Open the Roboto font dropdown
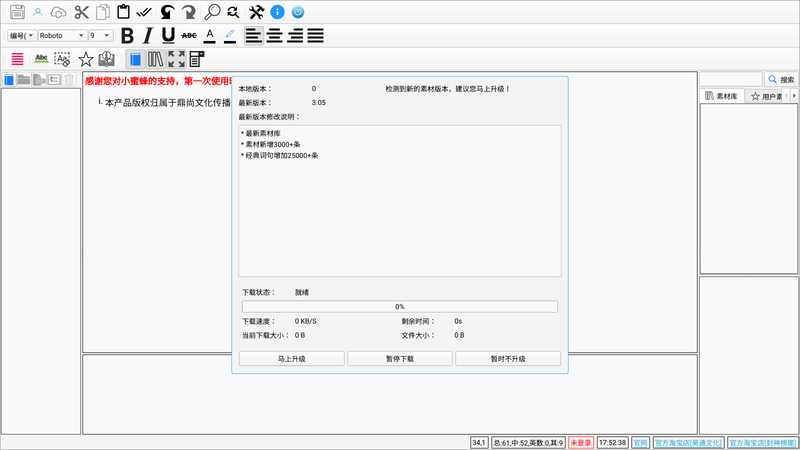Image resolution: width=800 pixels, height=450 pixels. (x=61, y=36)
